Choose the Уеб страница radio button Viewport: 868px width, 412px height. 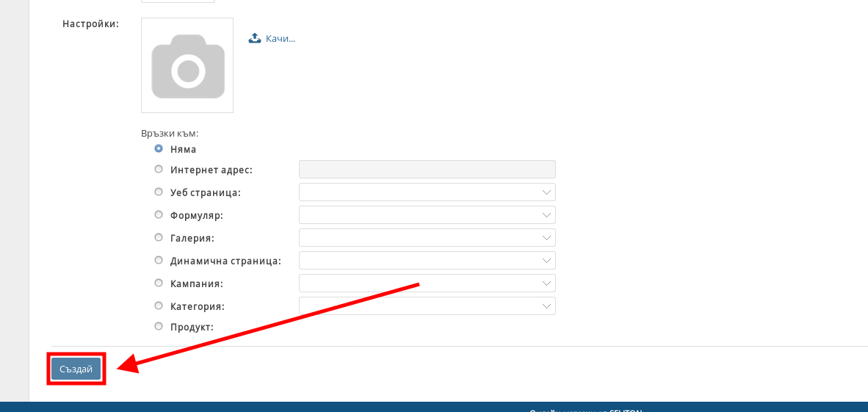159,192
